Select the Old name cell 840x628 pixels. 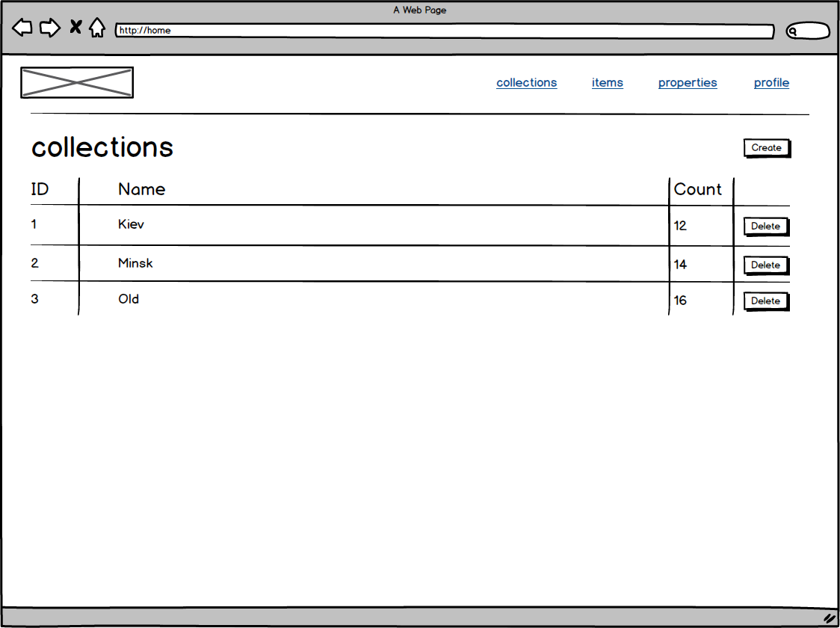click(x=129, y=299)
